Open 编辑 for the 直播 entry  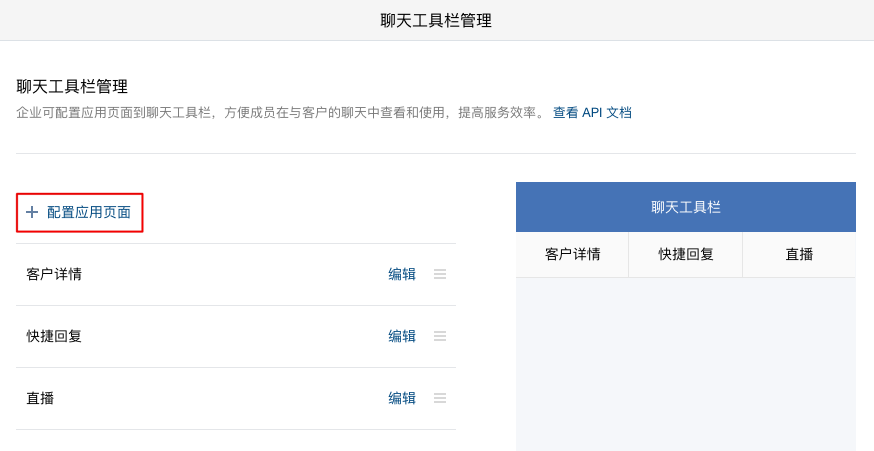coord(402,398)
